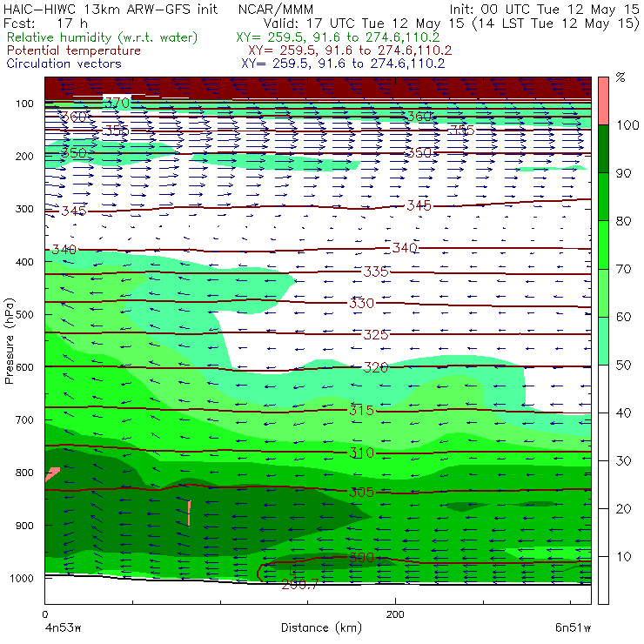Viewport: 644px width, 644px height.
Task: Click the '320' potential temperature contour label
Action: pos(376,366)
